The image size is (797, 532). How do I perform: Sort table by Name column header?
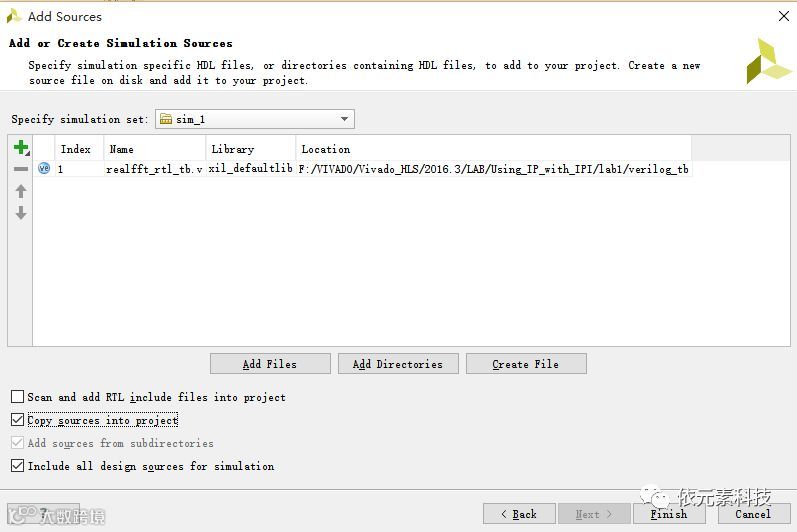click(x=155, y=149)
